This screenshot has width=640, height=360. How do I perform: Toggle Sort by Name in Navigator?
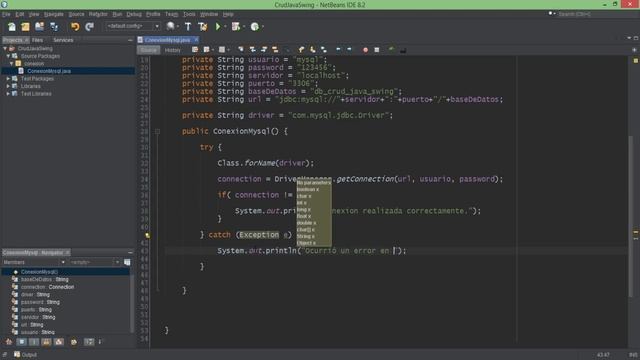pos(89,342)
